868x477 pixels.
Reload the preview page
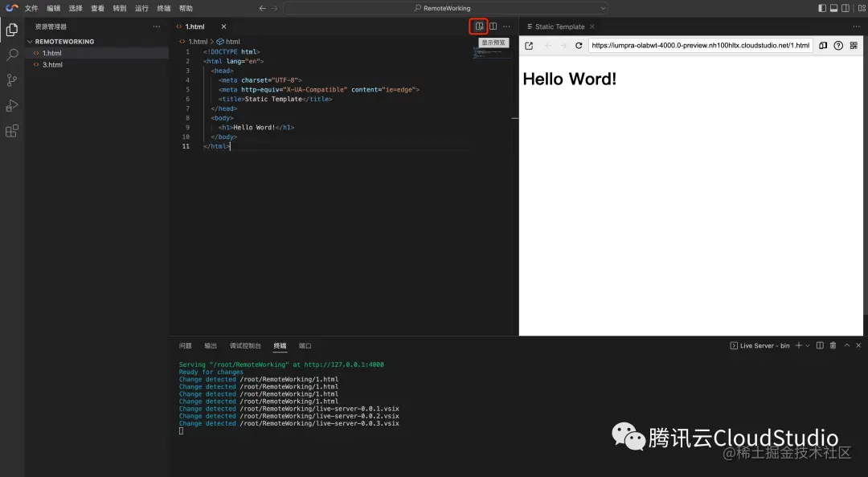pos(579,46)
